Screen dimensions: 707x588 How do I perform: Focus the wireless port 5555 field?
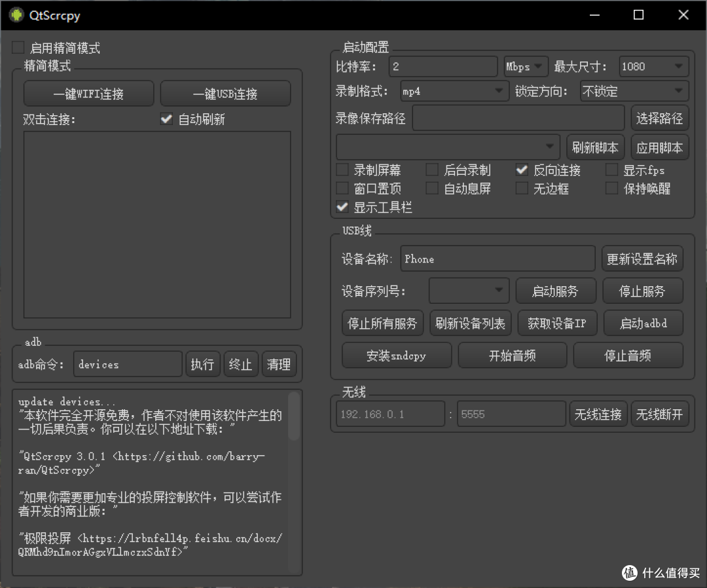click(x=511, y=414)
